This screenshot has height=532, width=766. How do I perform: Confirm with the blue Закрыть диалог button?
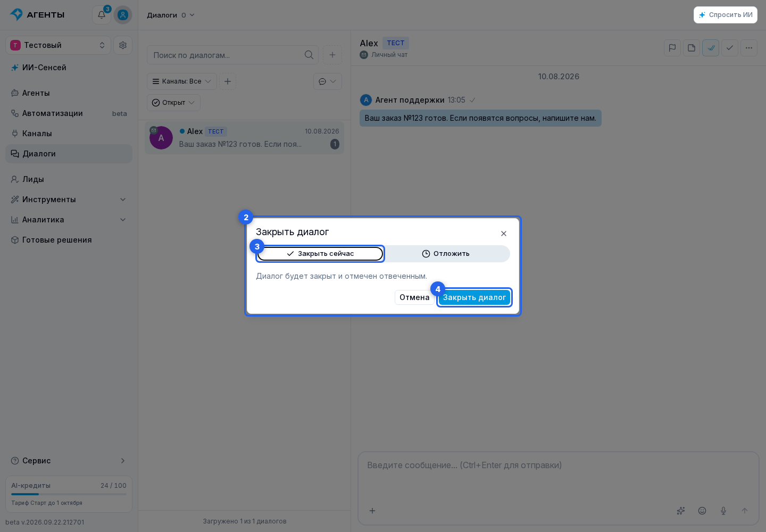[474, 297]
